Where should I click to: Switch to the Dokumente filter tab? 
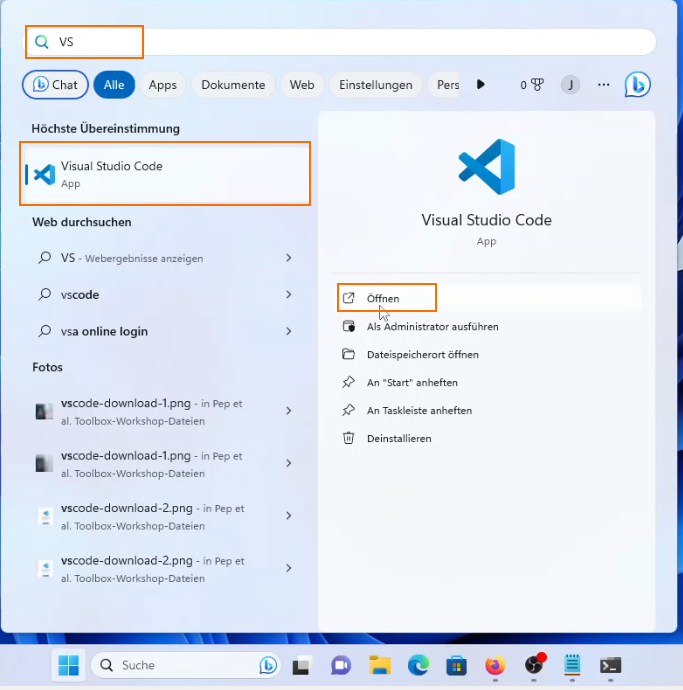pyautogui.click(x=233, y=84)
